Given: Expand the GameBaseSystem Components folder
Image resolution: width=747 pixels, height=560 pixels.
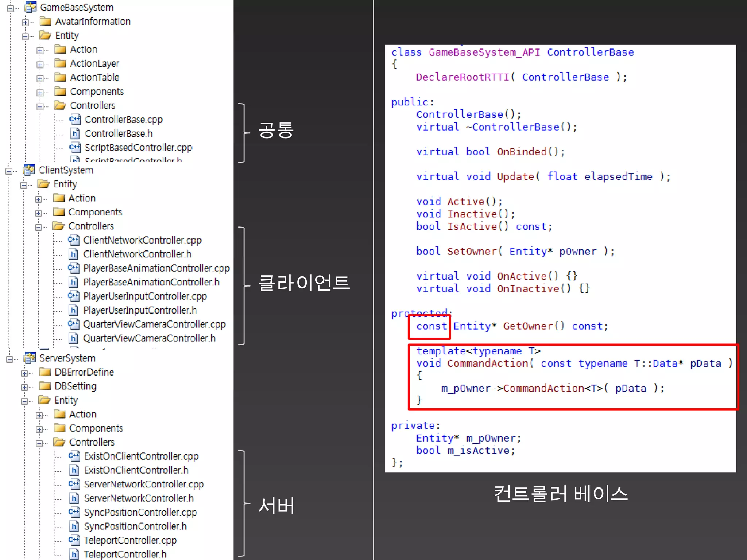Looking at the screenshot, I should [x=40, y=93].
